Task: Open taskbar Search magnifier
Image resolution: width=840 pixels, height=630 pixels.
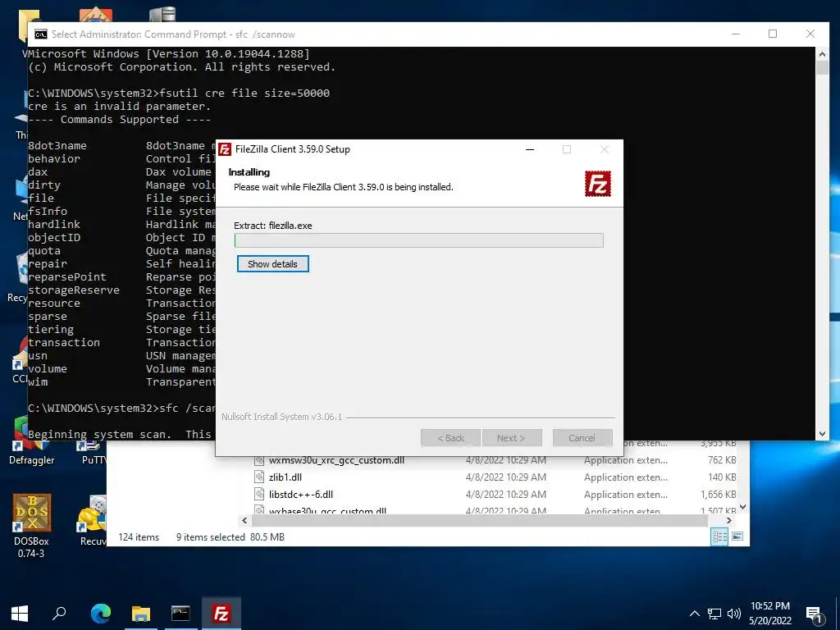Action: 59,614
